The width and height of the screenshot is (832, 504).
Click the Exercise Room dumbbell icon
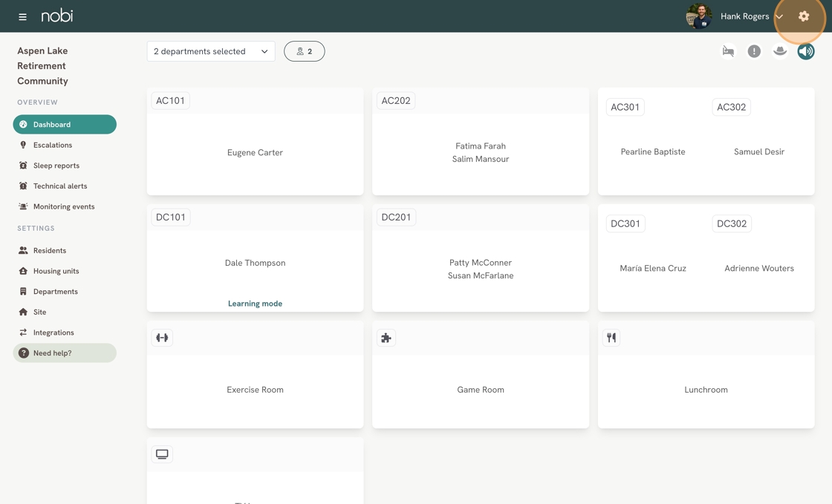162,338
